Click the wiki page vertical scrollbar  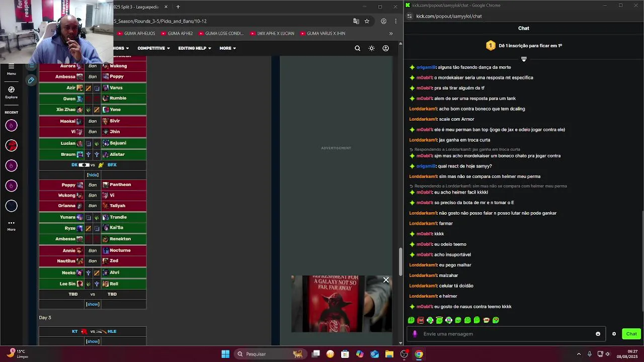(x=400, y=261)
